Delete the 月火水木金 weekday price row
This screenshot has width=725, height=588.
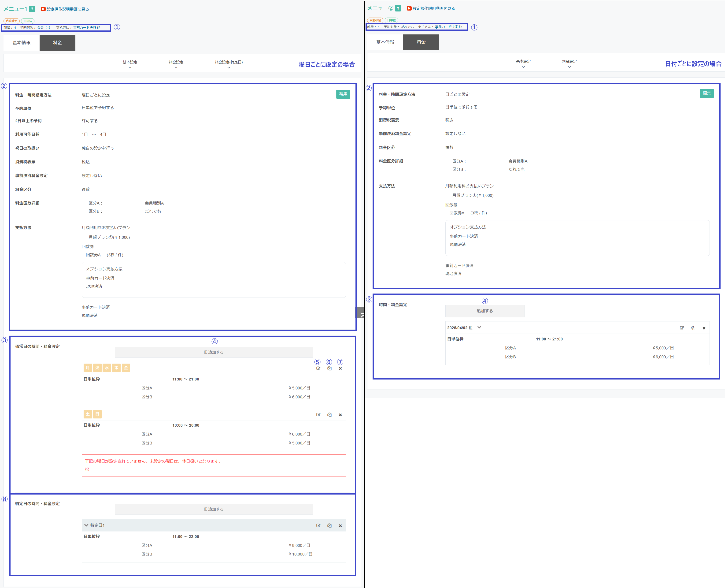click(x=340, y=368)
